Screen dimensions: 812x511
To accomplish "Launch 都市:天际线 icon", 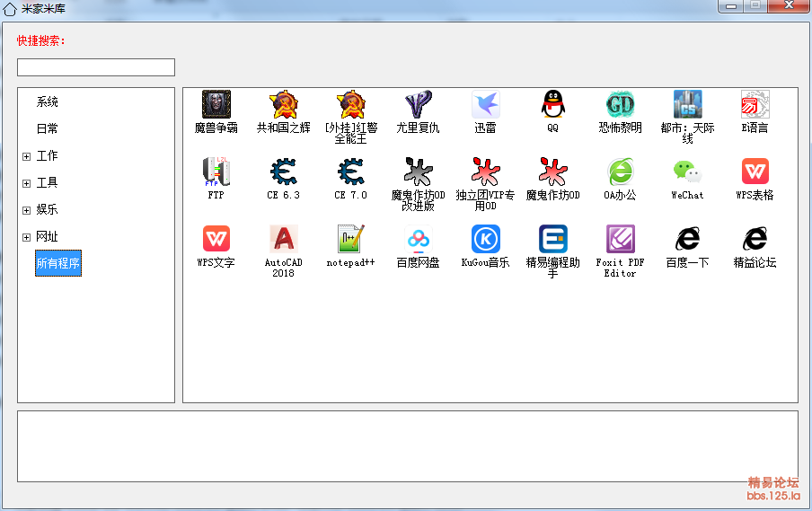I will coord(687,104).
